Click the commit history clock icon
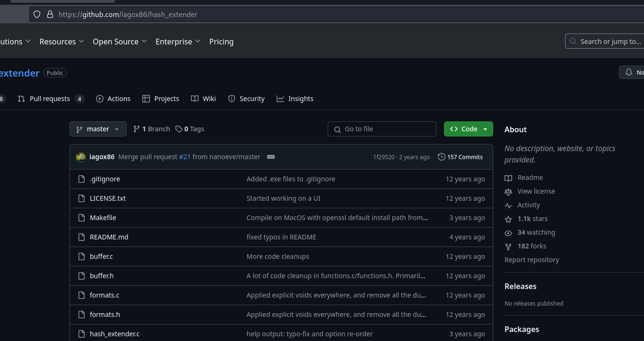644x341 pixels. (442, 157)
